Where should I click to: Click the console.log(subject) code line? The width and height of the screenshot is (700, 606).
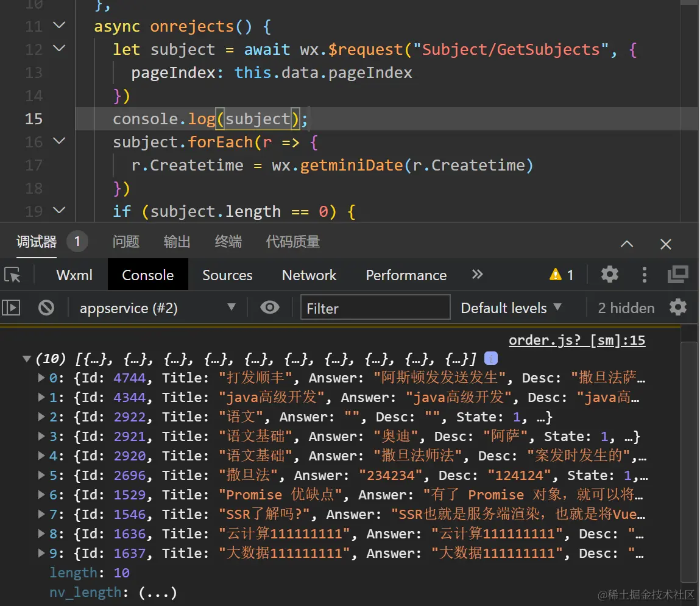[210, 119]
